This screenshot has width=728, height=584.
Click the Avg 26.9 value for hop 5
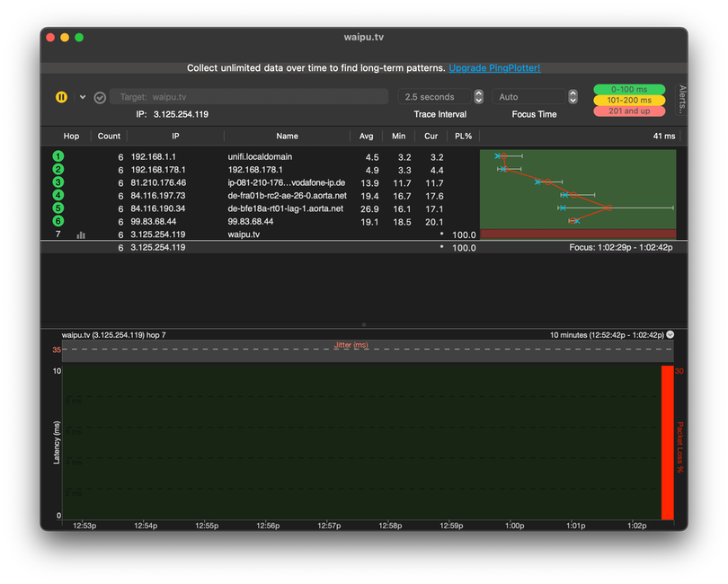pyautogui.click(x=369, y=209)
